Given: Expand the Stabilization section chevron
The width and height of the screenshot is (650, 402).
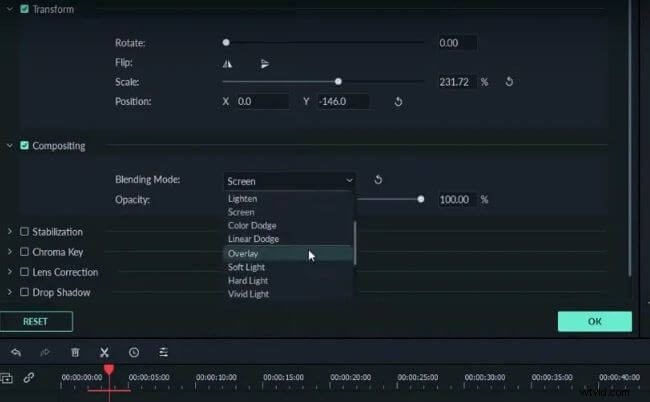Looking at the screenshot, I should (10, 232).
